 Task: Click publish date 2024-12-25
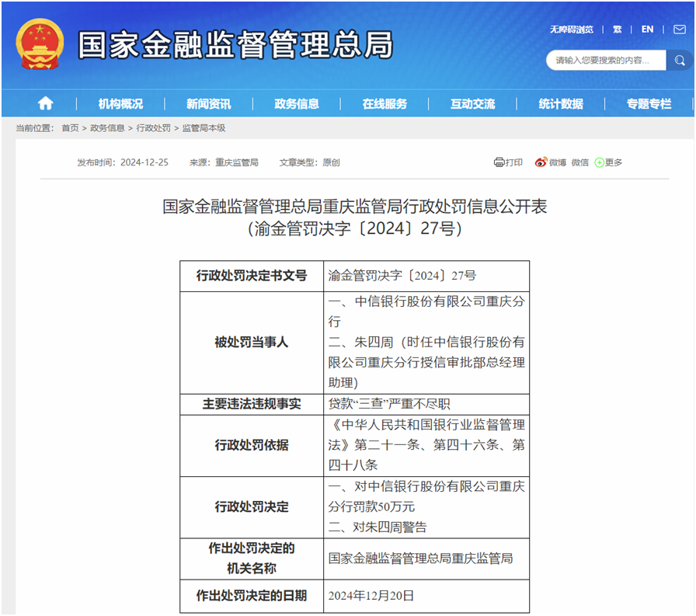coord(144,162)
